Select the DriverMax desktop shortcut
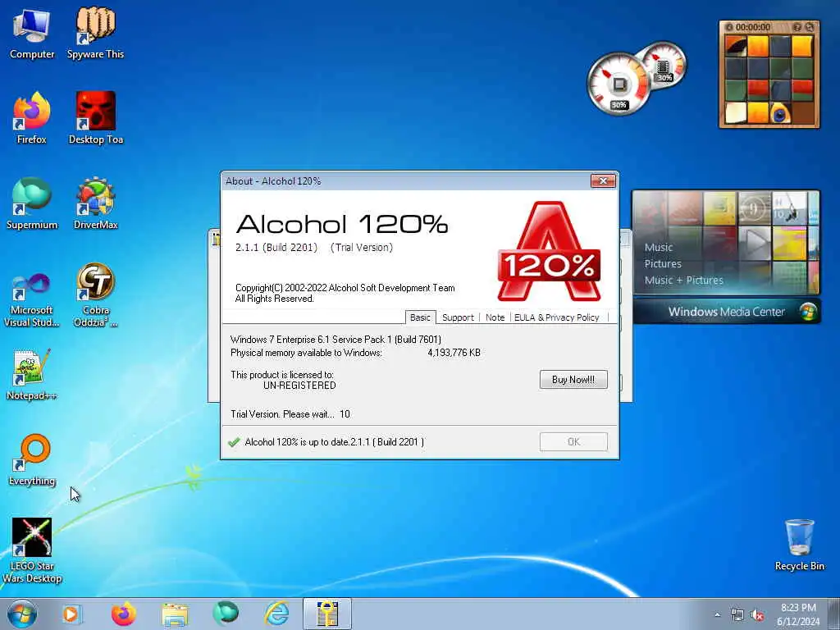This screenshot has width=840, height=630. [x=95, y=203]
